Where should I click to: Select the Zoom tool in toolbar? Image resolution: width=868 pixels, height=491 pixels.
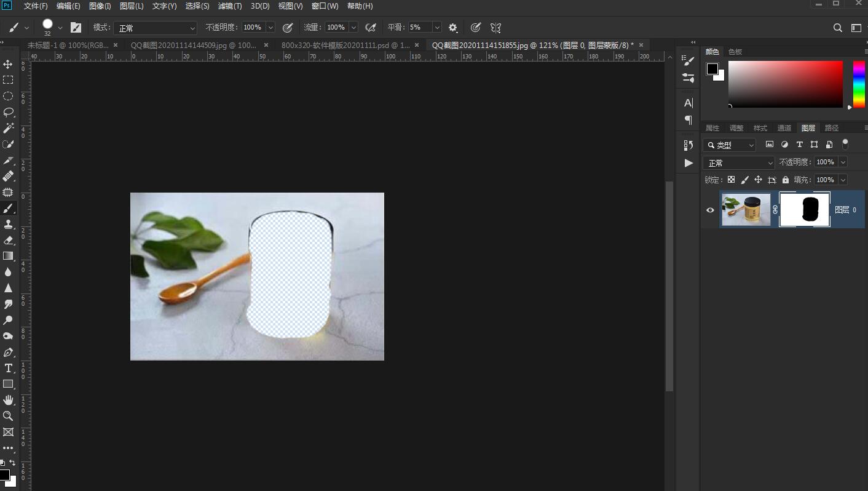[x=8, y=416]
